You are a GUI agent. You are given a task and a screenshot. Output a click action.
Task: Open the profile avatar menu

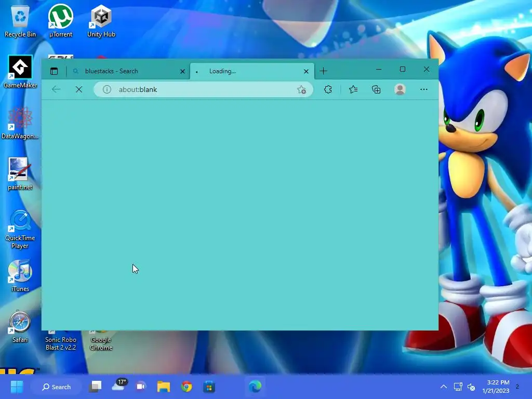pos(400,89)
